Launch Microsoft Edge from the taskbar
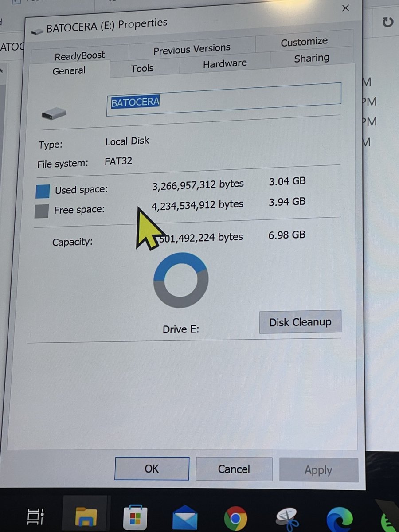The image size is (399, 532). (340, 519)
